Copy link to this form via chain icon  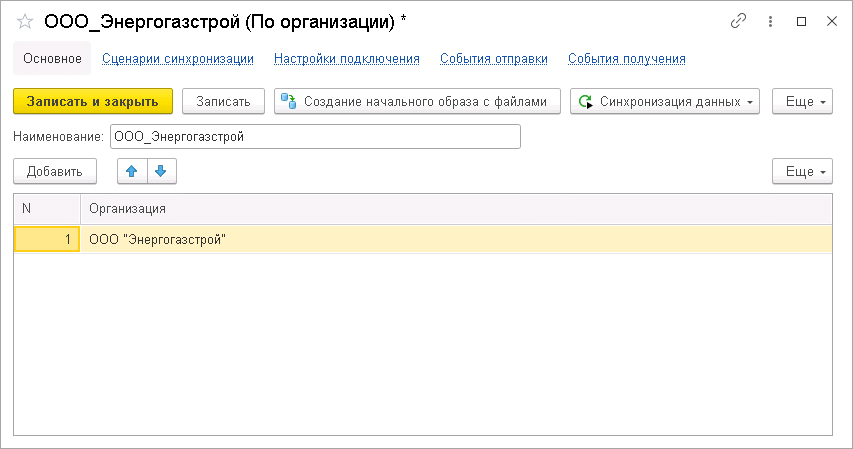pyautogui.click(x=738, y=21)
